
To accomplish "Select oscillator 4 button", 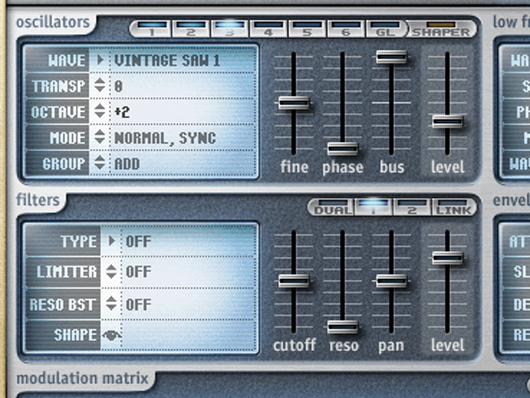I will pyautogui.click(x=269, y=29).
